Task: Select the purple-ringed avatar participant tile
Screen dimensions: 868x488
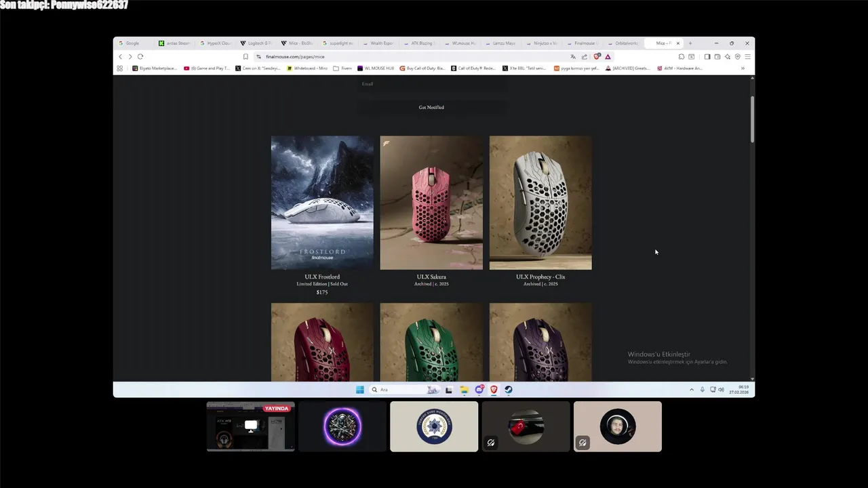Action: click(x=342, y=426)
